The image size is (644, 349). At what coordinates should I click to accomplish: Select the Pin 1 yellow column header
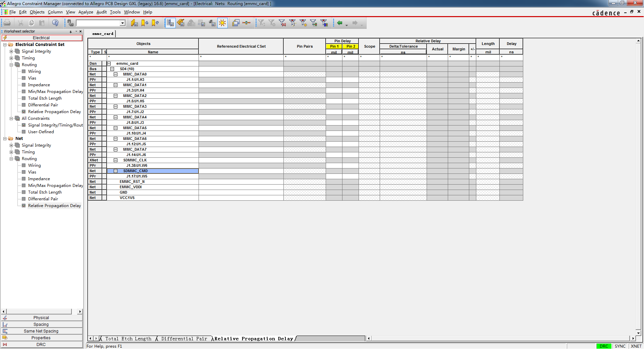(x=334, y=46)
